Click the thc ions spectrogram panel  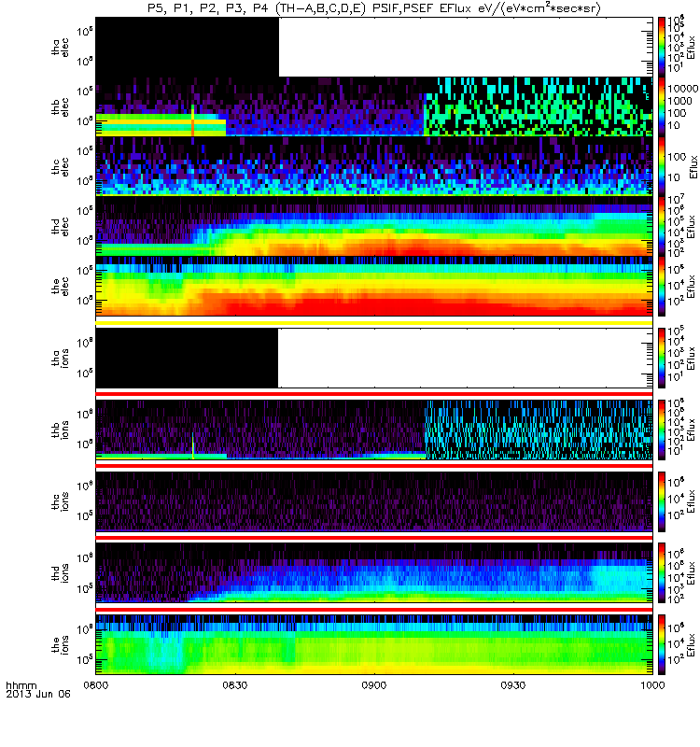point(374,501)
